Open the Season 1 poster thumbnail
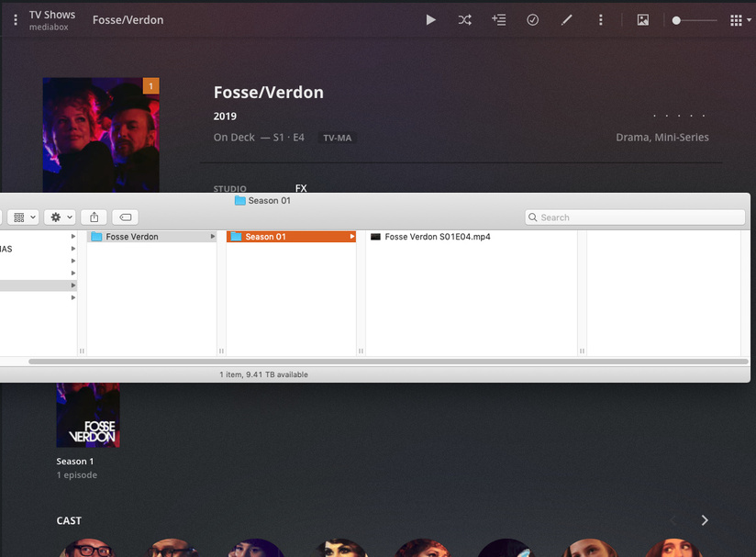This screenshot has width=756, height=557. click(88, 415)
